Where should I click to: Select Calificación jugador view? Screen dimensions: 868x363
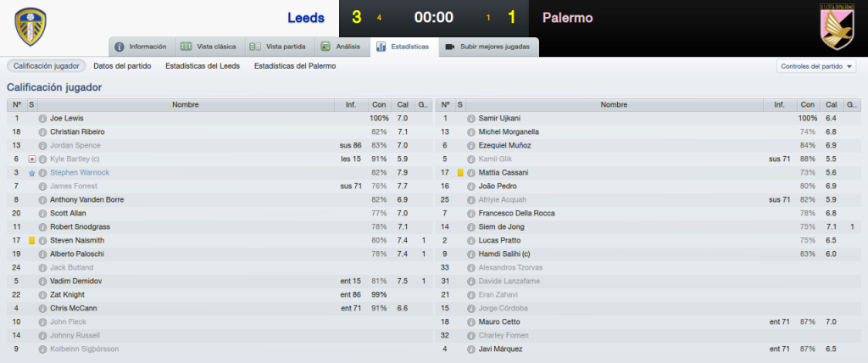pyautogui.click(x=47, y=66)
